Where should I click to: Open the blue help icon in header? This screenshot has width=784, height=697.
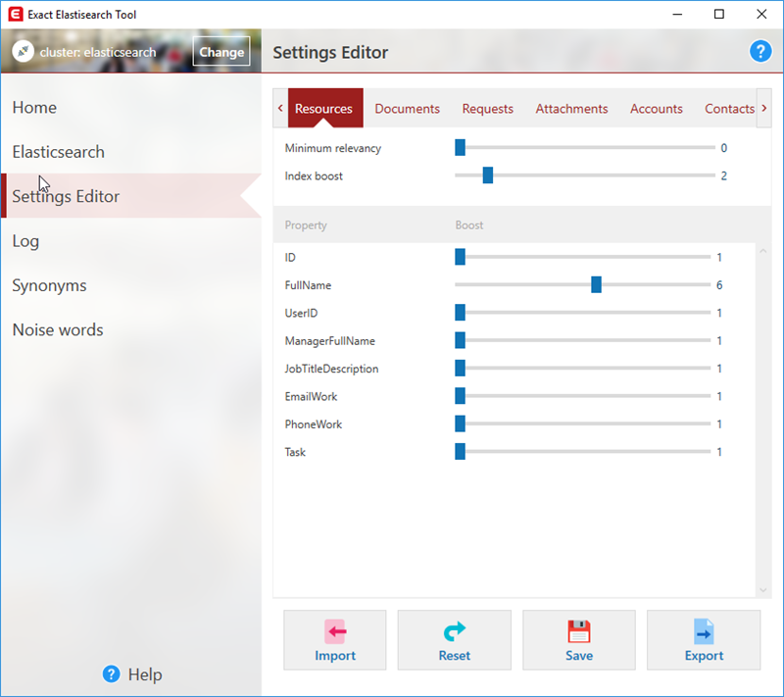tap(760, 52)
